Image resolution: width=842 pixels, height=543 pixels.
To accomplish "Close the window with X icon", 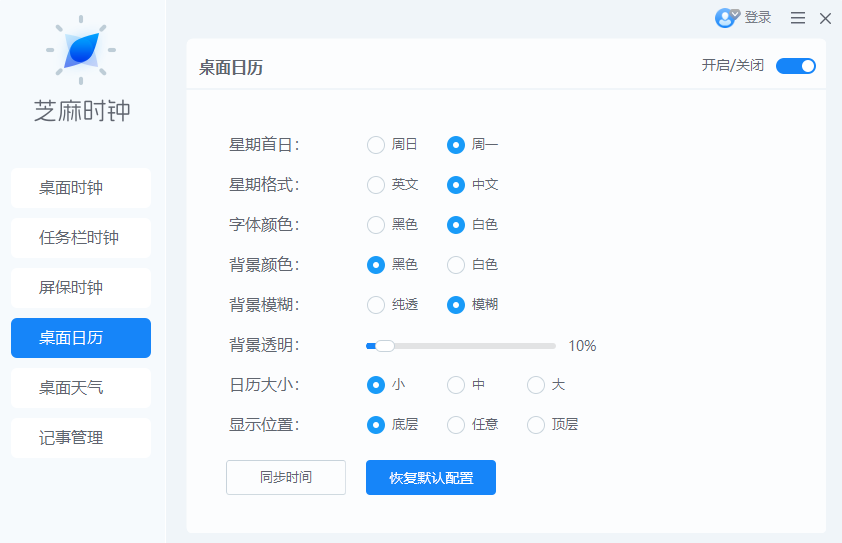I will (825, 18).
